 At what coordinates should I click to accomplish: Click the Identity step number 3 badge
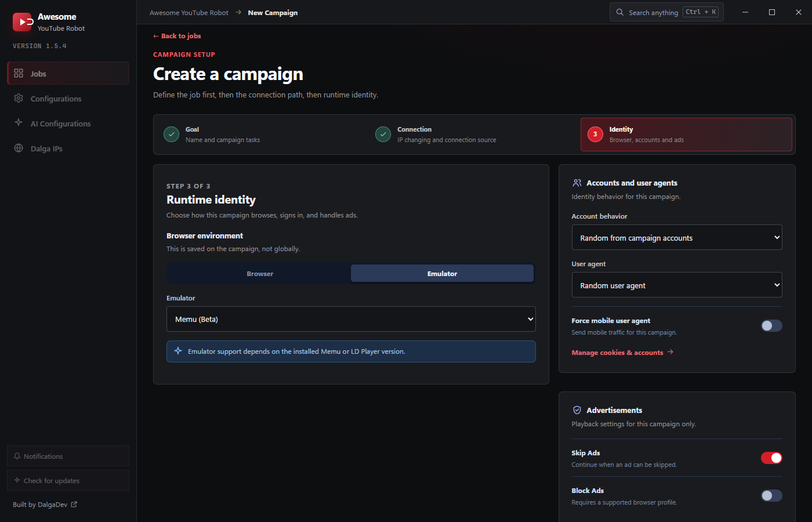tap(595, 135)
